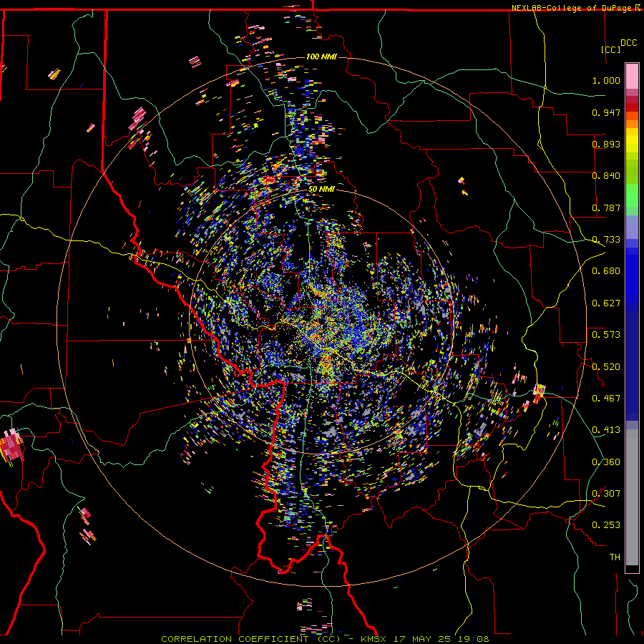Pick the bright green segment of the color bar

point(632,195)
